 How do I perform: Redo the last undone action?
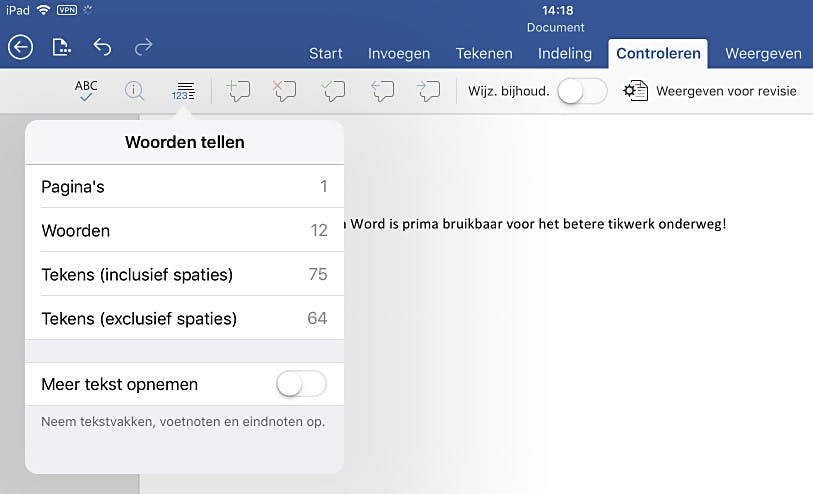coord(143,47)
